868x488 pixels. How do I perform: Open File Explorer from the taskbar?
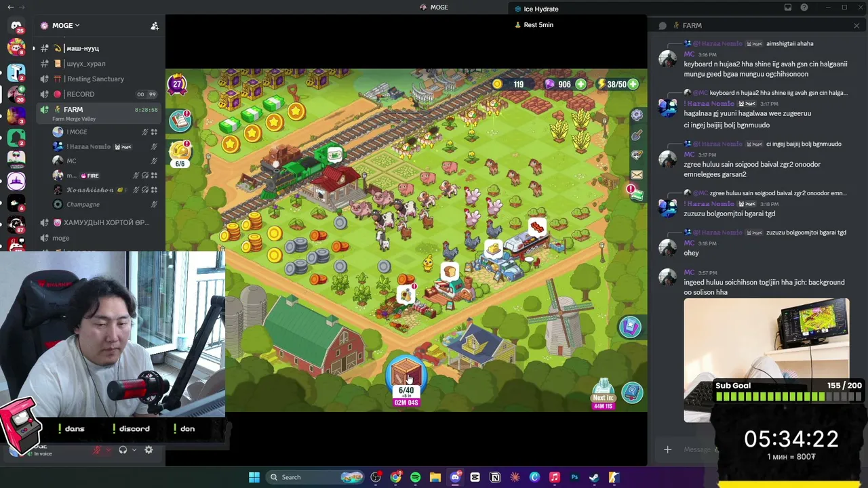(435, 477)
